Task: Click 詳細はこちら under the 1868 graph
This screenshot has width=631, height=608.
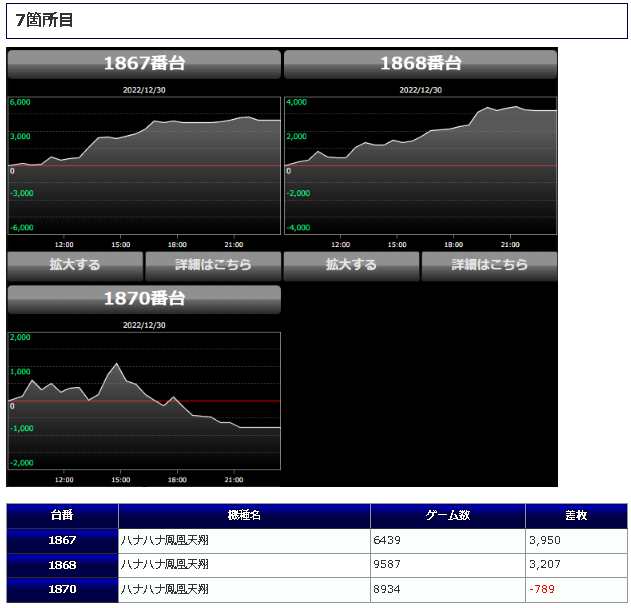Action: (489, 266)
